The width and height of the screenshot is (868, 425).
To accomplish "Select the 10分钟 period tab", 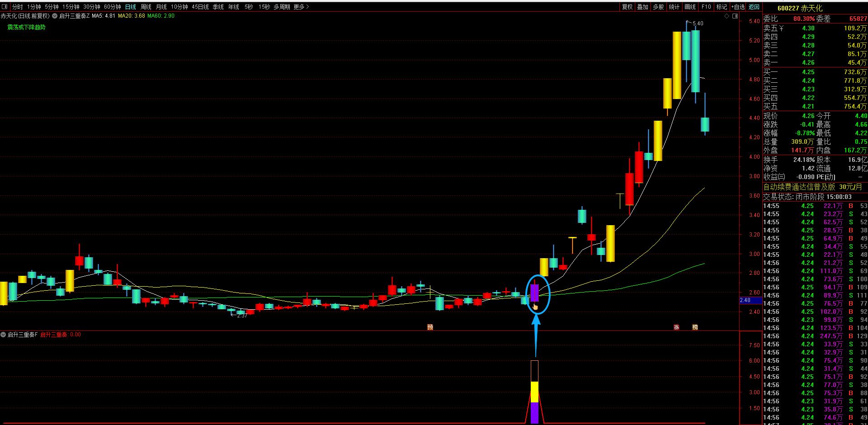I will pyautogui.click(x=179, y=7).
